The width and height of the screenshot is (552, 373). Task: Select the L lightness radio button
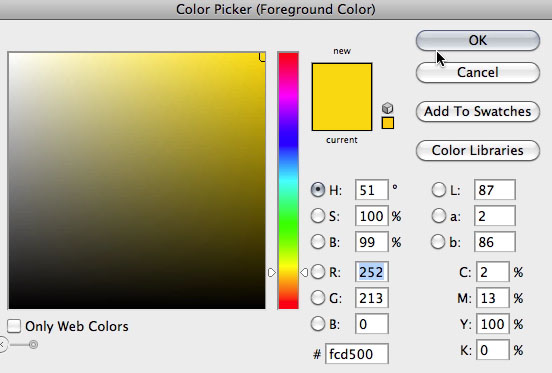pyautogui.click(x=439, y=190)
